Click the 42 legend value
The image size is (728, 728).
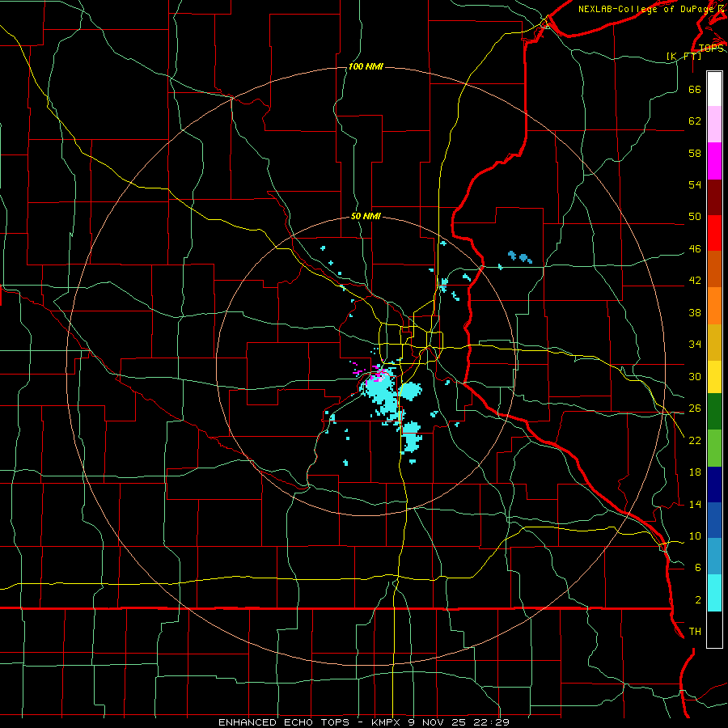point(695,280)
